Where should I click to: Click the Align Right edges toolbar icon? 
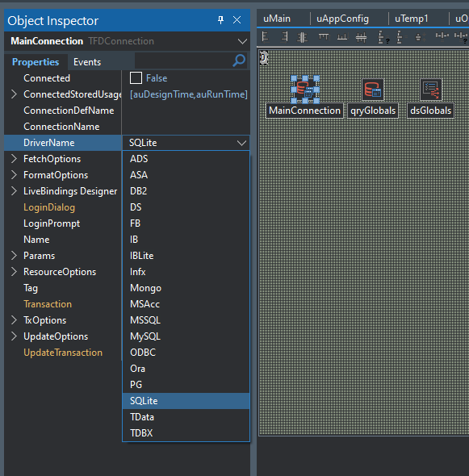coord(284,37)
